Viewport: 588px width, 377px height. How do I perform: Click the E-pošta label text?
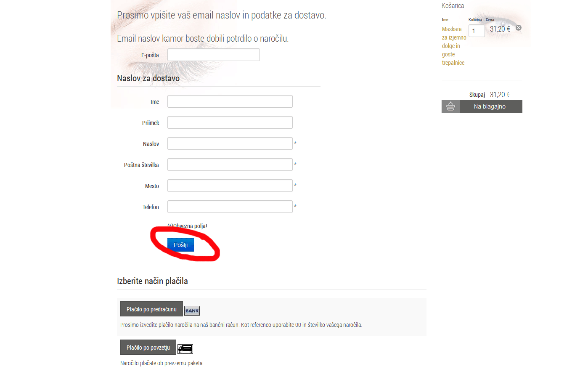click(150, 55)
